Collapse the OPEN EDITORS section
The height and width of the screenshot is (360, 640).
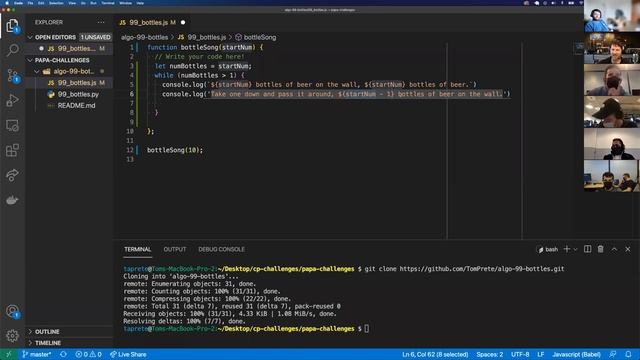(55, 37)
